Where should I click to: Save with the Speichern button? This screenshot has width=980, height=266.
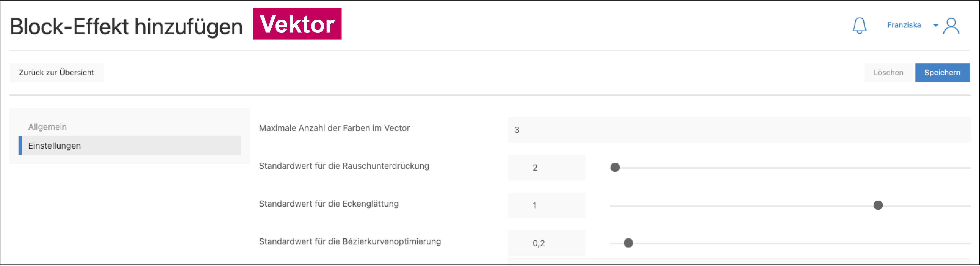[x=942, y=73]
